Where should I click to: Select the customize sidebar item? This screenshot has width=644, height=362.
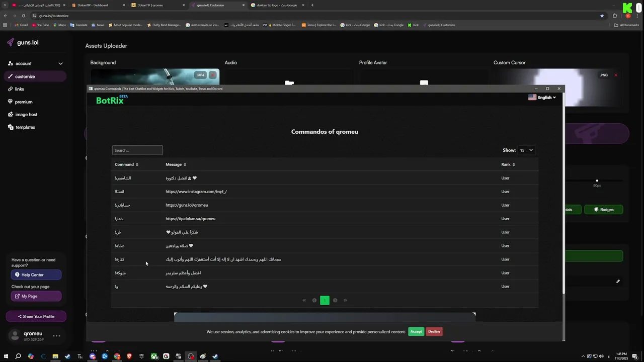(35, 76)
